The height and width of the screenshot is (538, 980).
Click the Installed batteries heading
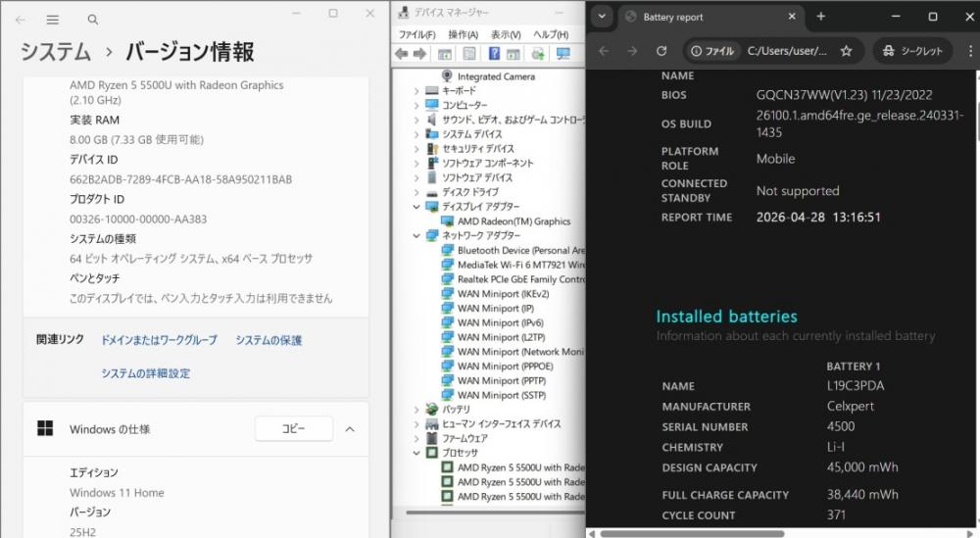click(x=726, y=317)
